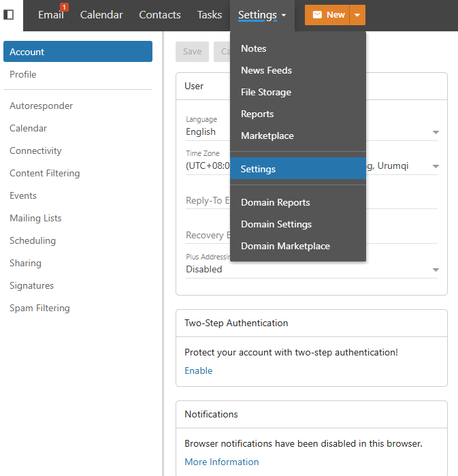This screenshot has height=476, width=458.
Task: Open Email with unread badge
Action: coord(51,15)
